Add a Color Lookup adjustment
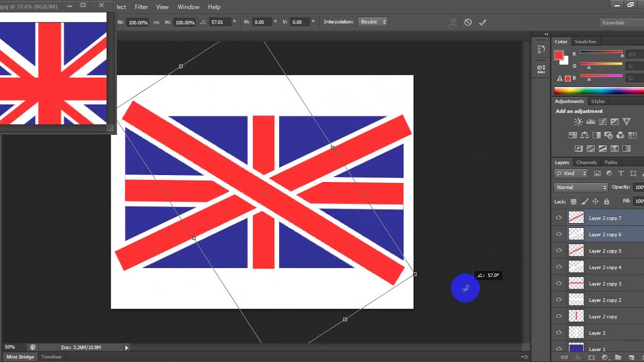This screenshot has height=362, width=644. click(x=632, y=135)
